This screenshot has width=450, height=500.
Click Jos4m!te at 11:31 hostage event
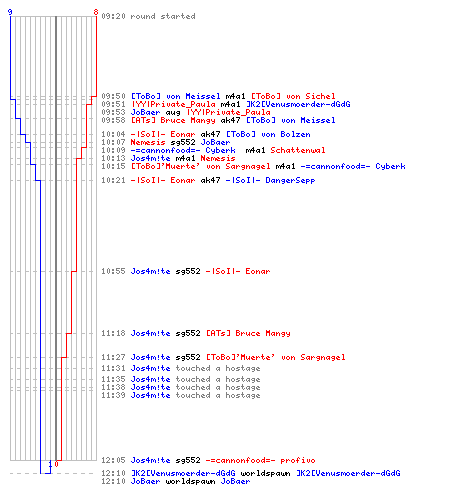coord(150,368)
